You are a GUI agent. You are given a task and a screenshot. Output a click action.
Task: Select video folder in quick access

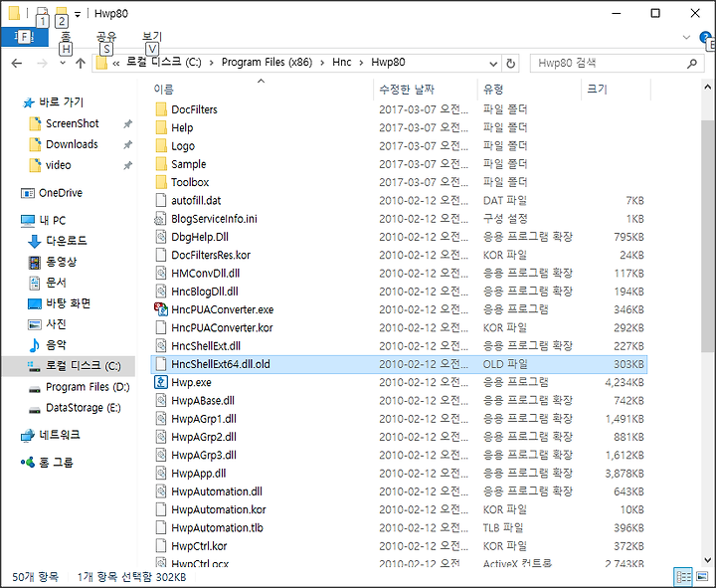pyautogui.click(x=58, y=165)
